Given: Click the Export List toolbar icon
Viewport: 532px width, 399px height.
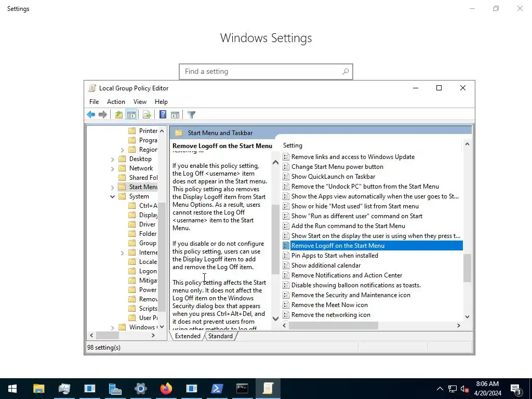Looking at the screenshot, I should [x=147, y=115].
